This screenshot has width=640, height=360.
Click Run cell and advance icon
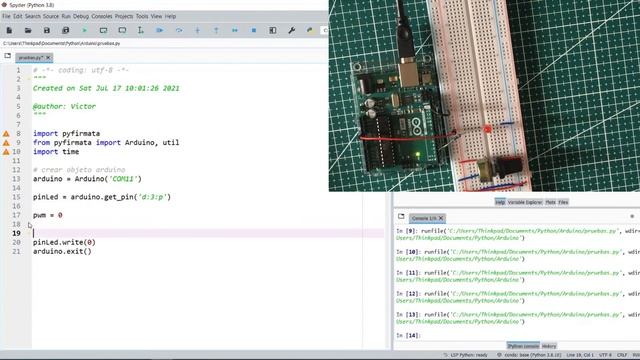pyautogui.click(x=122, y=30)
